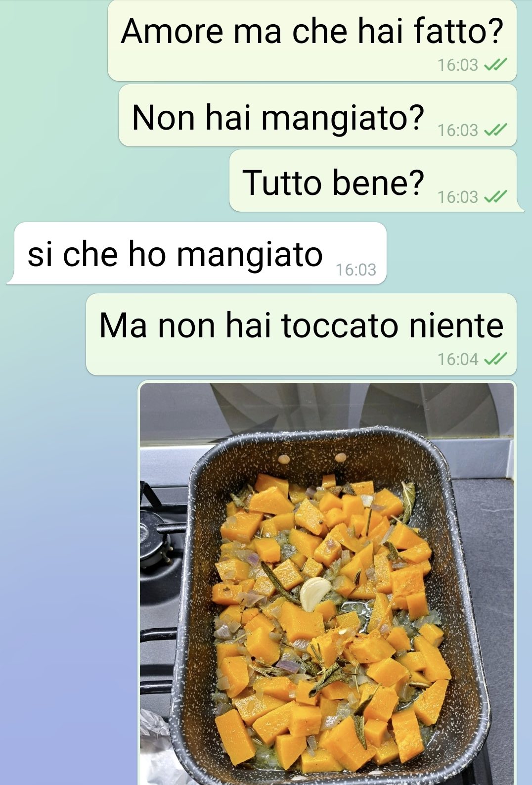Select the 'Tutto bene?' message bubble
This screenshot has width=532, height=785.
coord(376,181)
